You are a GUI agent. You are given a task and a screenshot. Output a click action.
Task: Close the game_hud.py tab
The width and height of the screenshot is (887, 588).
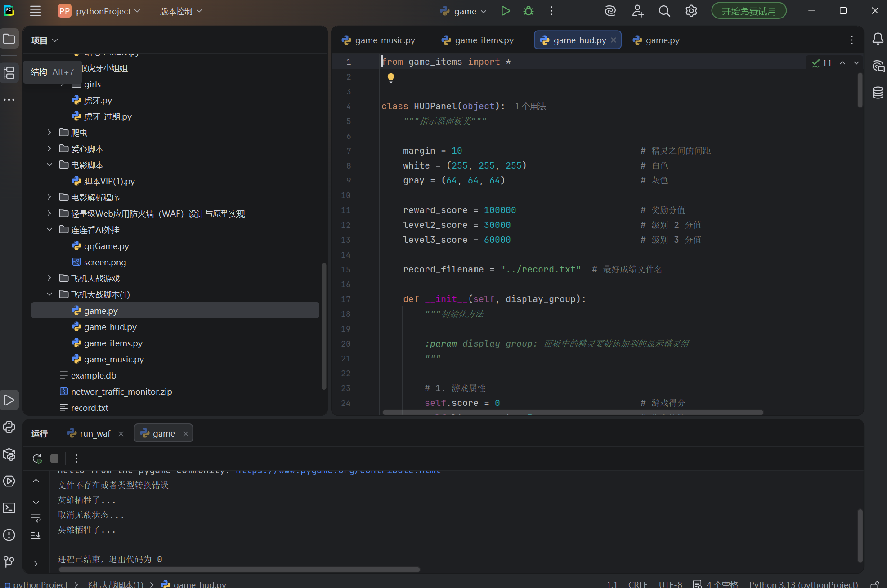coord(614,40)
